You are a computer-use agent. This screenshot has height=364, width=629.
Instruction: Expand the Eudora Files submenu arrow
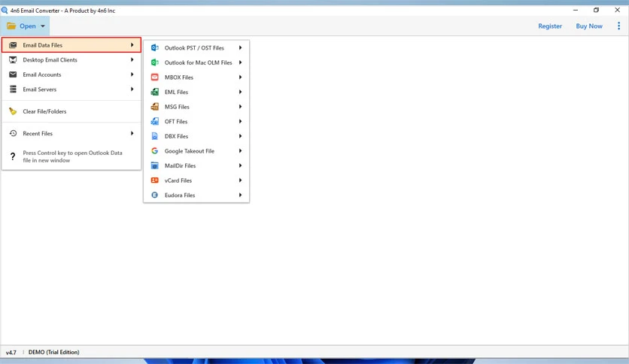coord(240,195)
